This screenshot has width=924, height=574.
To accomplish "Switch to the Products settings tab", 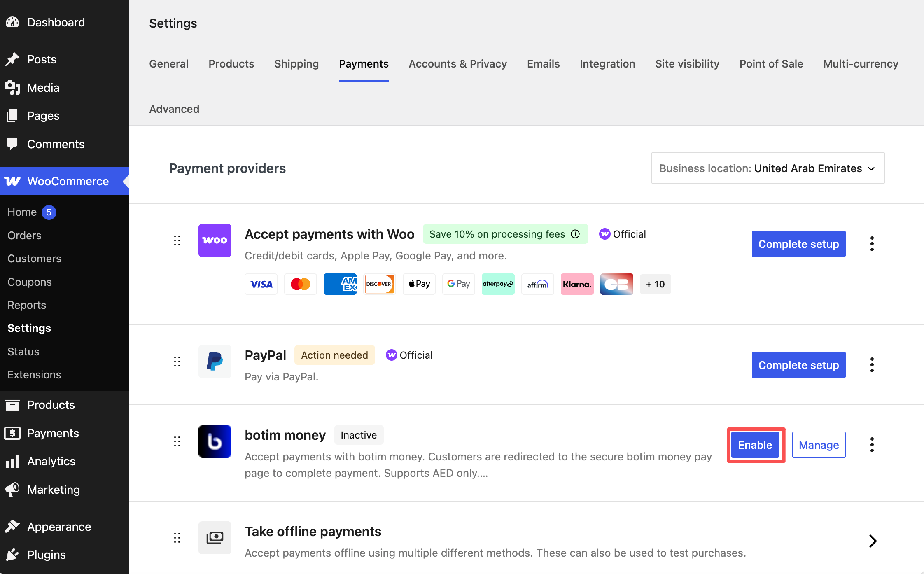I will [231, 64].
